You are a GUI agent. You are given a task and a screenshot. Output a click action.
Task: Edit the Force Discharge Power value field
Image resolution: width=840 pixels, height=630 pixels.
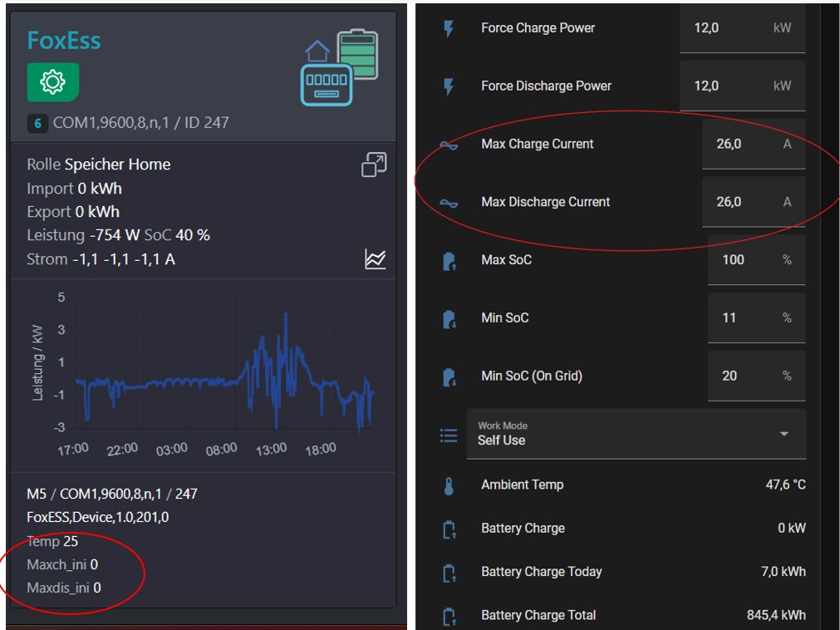743,86
